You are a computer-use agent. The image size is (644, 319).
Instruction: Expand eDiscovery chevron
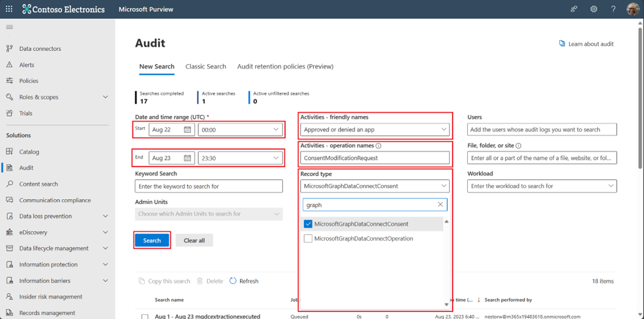pos(105,232)
